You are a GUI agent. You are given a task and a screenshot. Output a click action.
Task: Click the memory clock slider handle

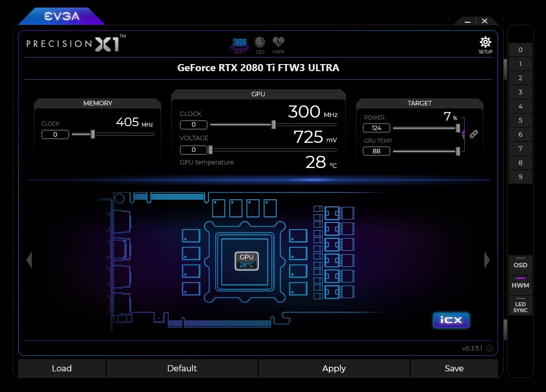point(92,134)
